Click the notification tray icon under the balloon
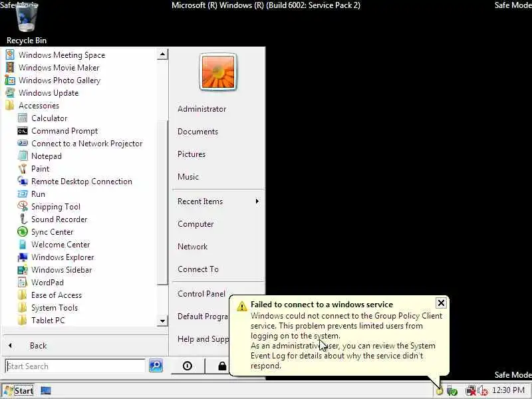 tap(440, 391)
